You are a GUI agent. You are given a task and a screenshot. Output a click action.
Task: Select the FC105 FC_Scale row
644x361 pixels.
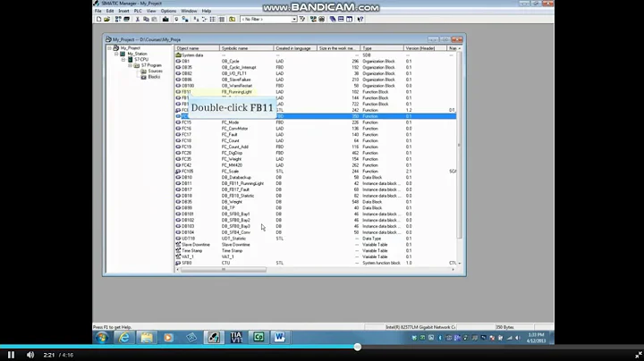click(315, 171)
